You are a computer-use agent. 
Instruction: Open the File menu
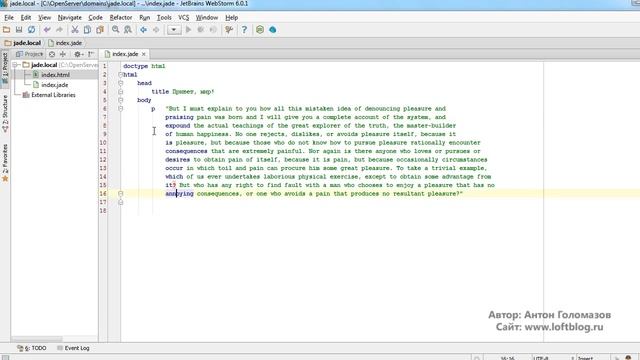(x=9, y=18)
